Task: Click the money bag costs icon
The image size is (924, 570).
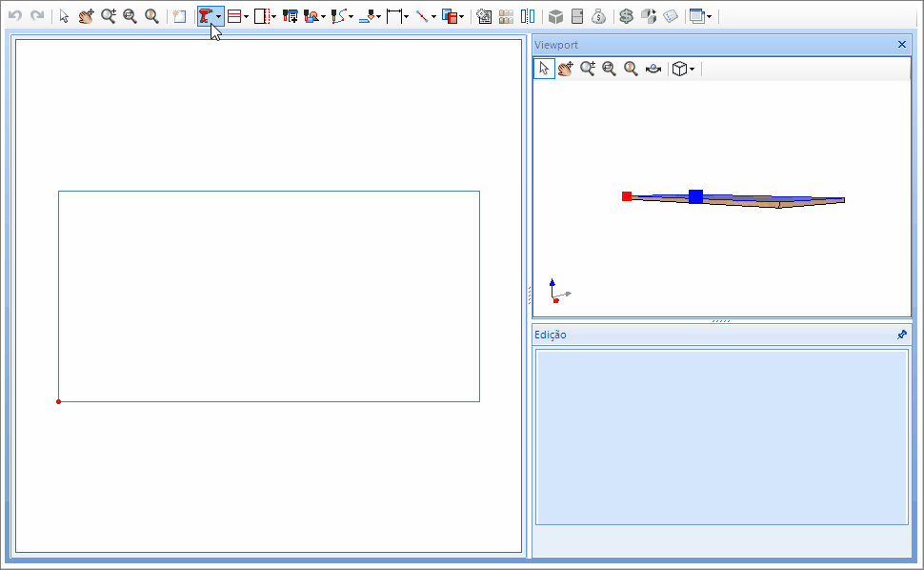Action: [x=597, y=16]
